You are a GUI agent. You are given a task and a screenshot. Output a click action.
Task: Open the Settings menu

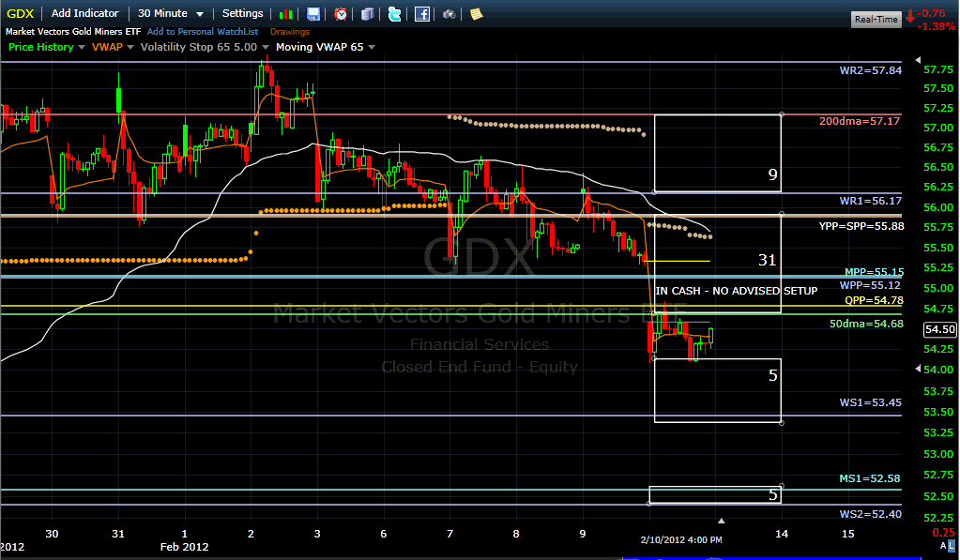[242, 13]
